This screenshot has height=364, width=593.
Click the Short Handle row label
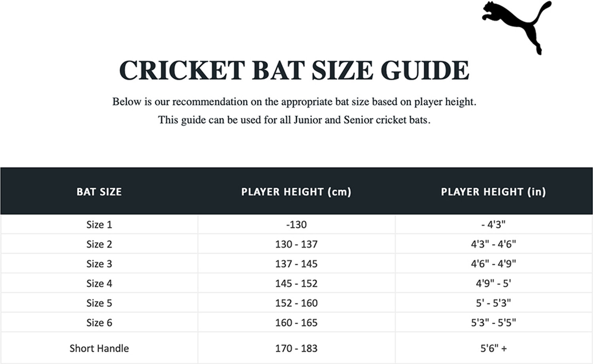[99, 349]
